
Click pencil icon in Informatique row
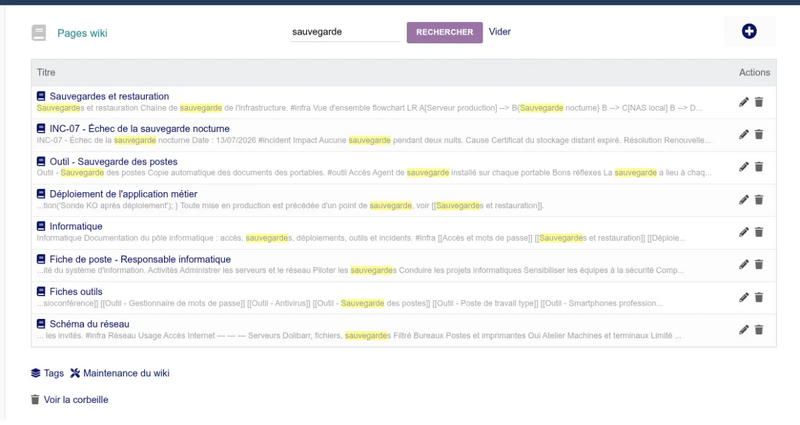point(744,232)
